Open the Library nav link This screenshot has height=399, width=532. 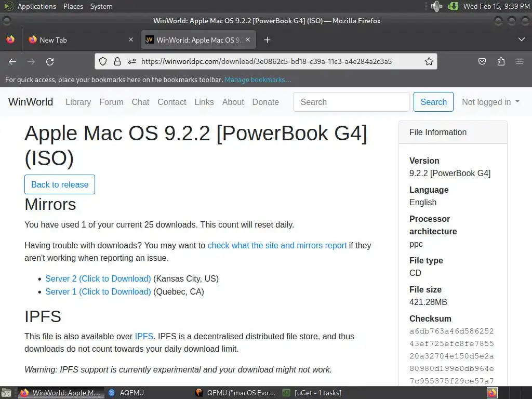[x=78, y=102]
